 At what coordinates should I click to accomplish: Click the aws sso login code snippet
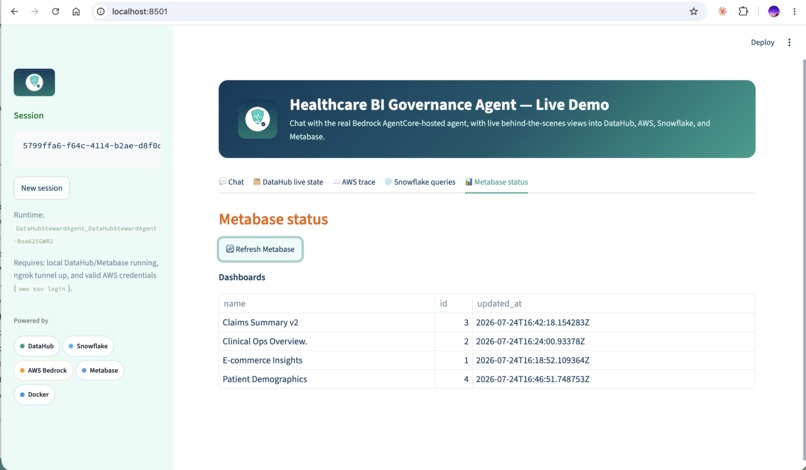click(42, 288)
